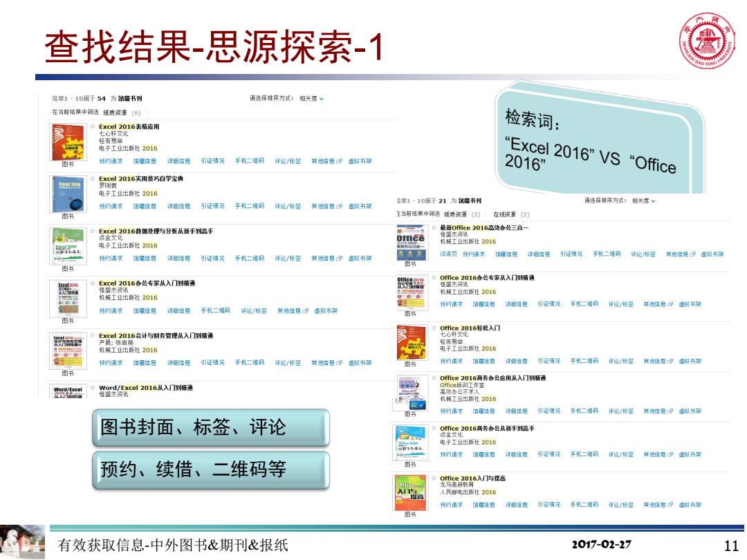
Task: Open the title link Excel 2016表格应用
Action: [x=129, y=127]
